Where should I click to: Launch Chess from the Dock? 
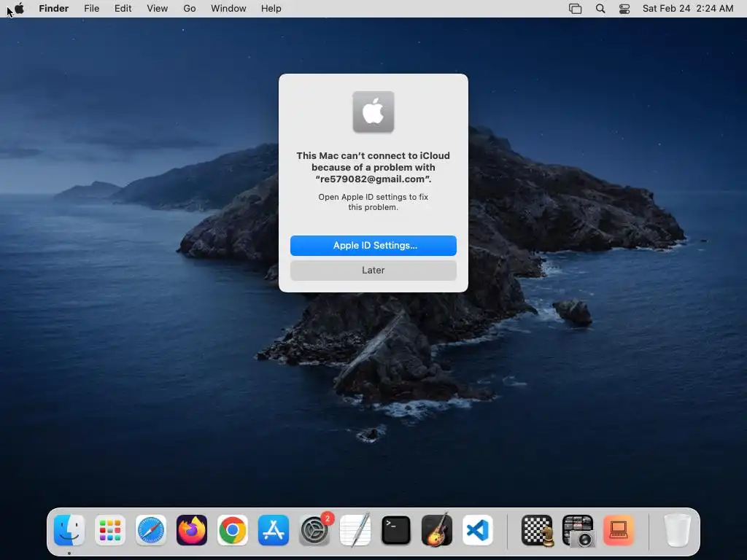[x=538, y=530]
